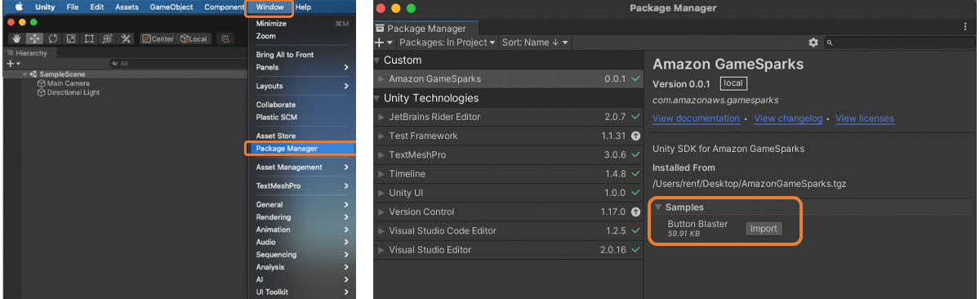980x299 pixels.
Task: Select the Timeline package row
Action: tap(508, 174)
